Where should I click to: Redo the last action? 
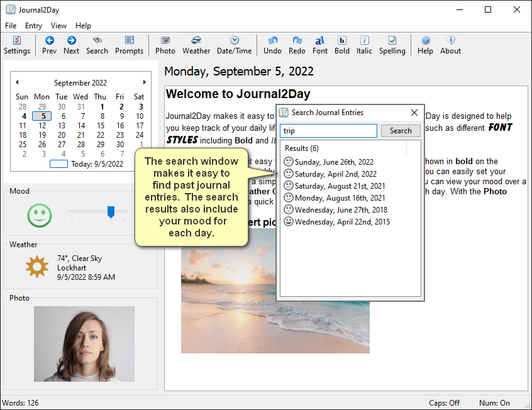pyautogui.click(x=297, y=45)
